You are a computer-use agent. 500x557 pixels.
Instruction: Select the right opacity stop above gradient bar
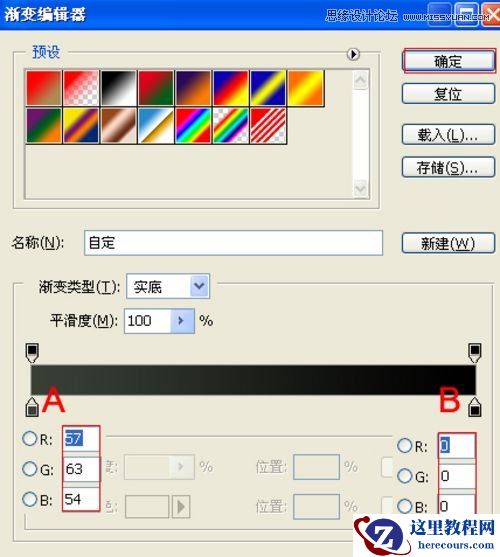475,353
